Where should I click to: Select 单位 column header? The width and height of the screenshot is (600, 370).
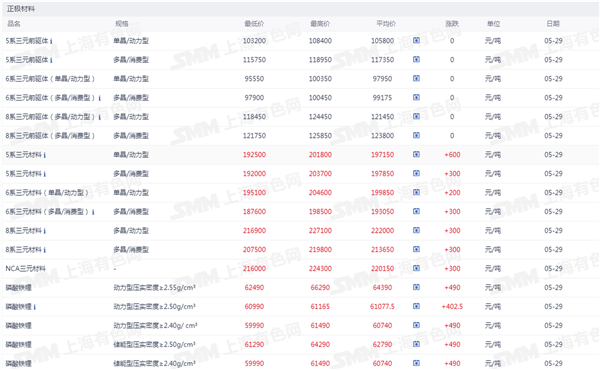(x=493, y=24)
